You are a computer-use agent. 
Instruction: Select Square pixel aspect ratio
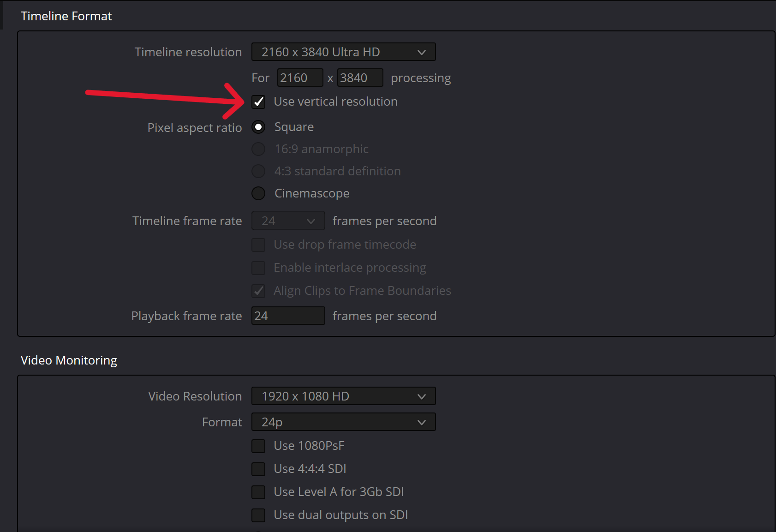pos(258,127)
